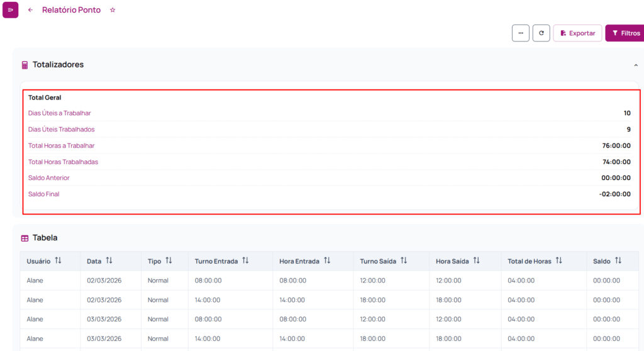Viewport: 644px width, 351px height.
Task: Sort by Turno Entrada column arrows
Action: [x=245, y=260]
